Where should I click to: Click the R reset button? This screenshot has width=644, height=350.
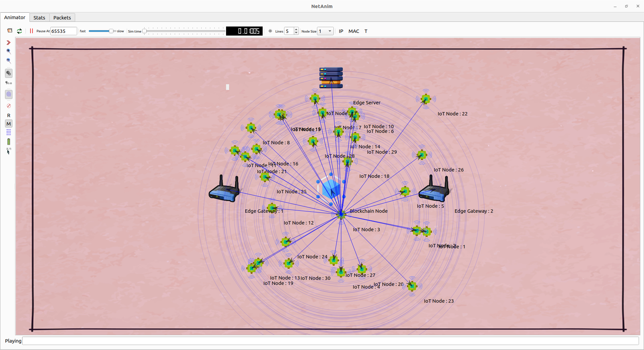(9, 115)
